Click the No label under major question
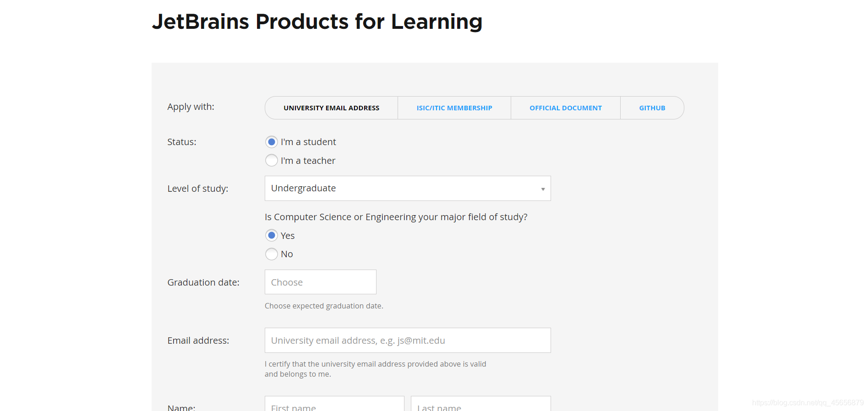The height and width of the screenshot is (411, 868). pyautogui.click(x=287, y=254)
